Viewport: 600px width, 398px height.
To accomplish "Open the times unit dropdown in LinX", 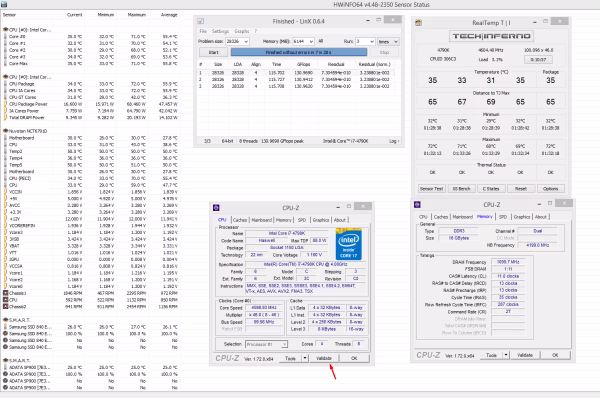I will tap(396, 41).
